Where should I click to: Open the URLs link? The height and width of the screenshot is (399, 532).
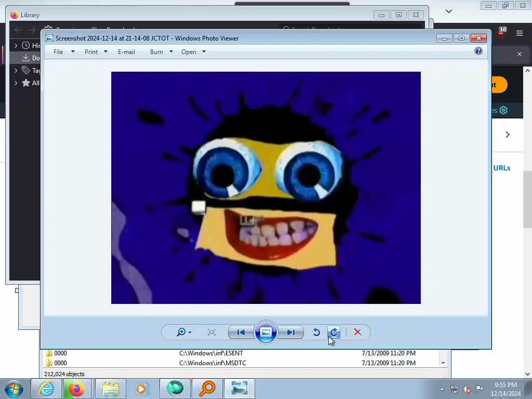pyautogui.click(x=502, y=168)
